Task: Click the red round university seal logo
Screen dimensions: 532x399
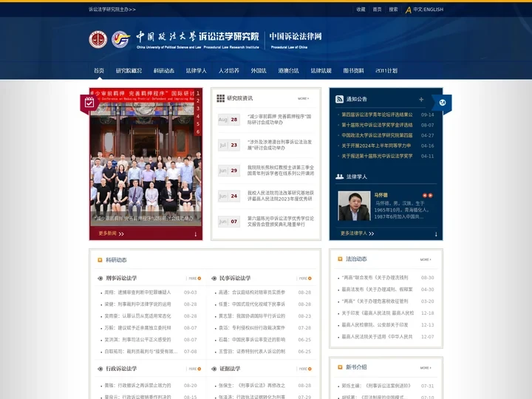Action: click(98, 39)
